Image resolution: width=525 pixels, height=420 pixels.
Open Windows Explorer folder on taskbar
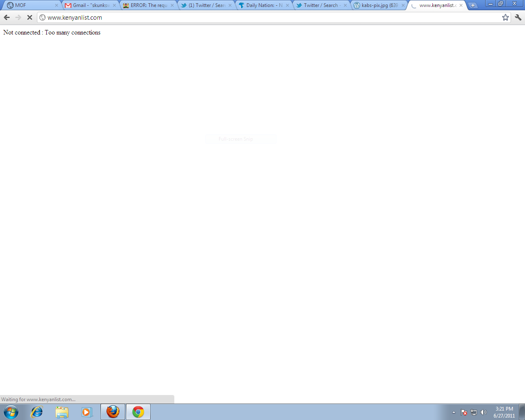coord(62,412)
